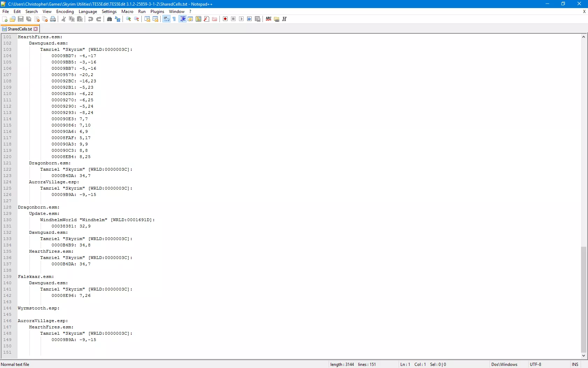Open the Search menu
Screen dimensions: 588x368
pyautogui.click(x=31, y=12)
